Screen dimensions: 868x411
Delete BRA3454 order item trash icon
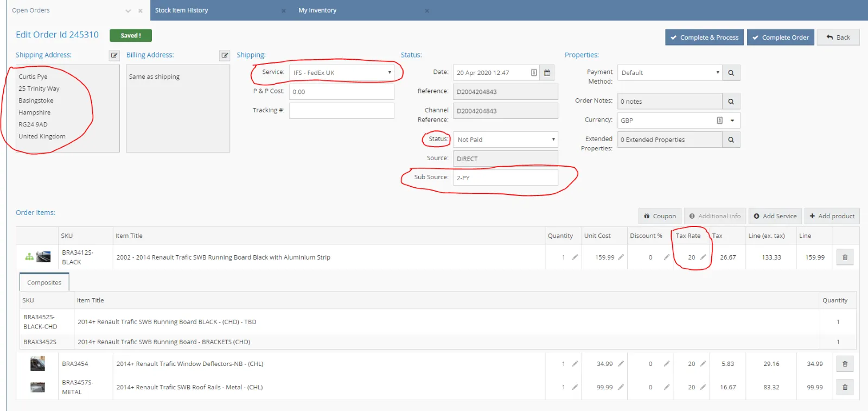tap(845, 364)
